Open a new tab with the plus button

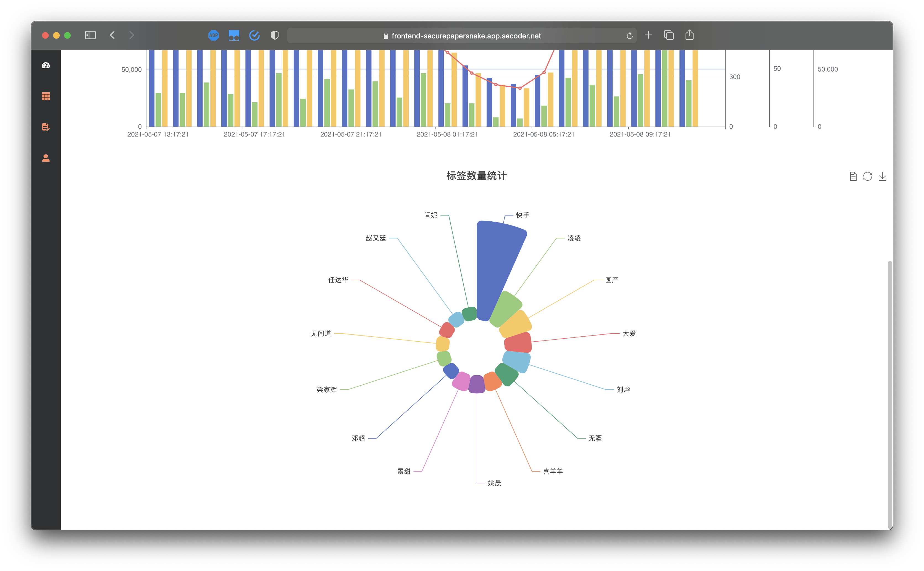(648, 35)
